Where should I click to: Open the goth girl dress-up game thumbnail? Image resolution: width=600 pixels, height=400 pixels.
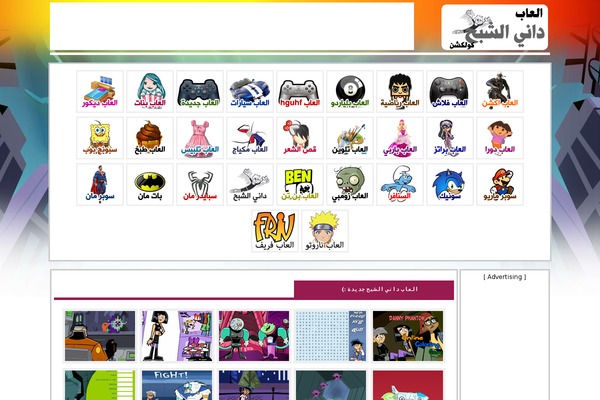tap(177, 336)
